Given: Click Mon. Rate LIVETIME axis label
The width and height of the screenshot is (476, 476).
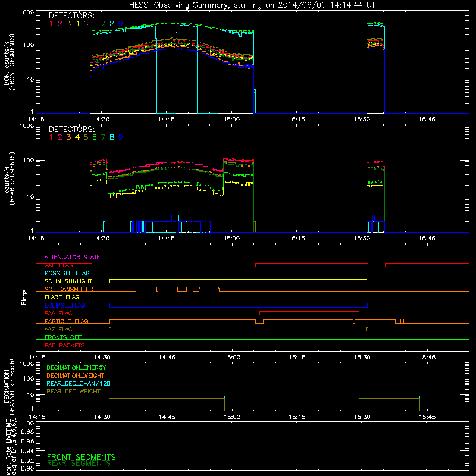Looking at the screenshot, I should (11, 447).
